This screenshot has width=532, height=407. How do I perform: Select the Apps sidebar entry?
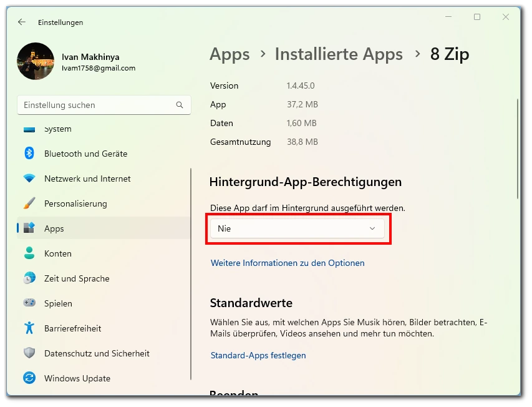104,228
